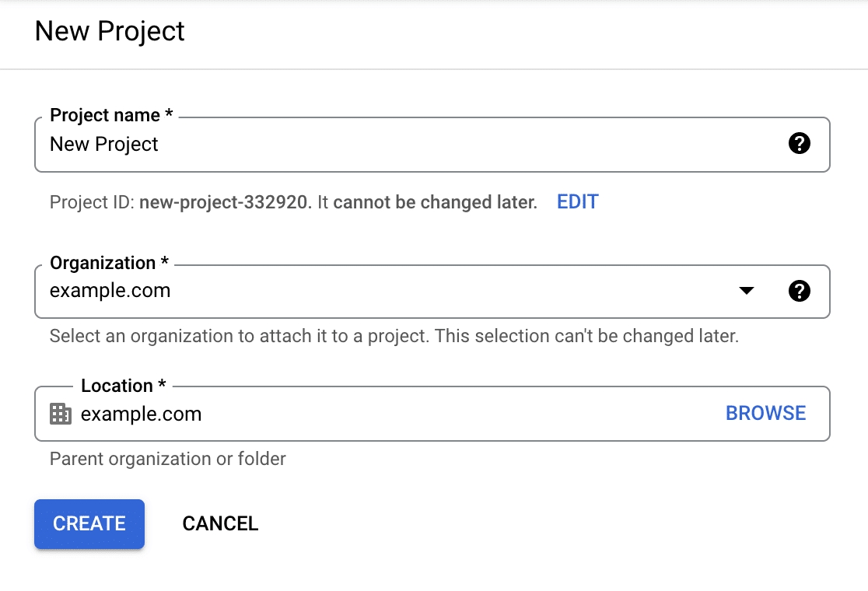Click the 'Parent organization or folder' hint

click(x=168, y=459)
